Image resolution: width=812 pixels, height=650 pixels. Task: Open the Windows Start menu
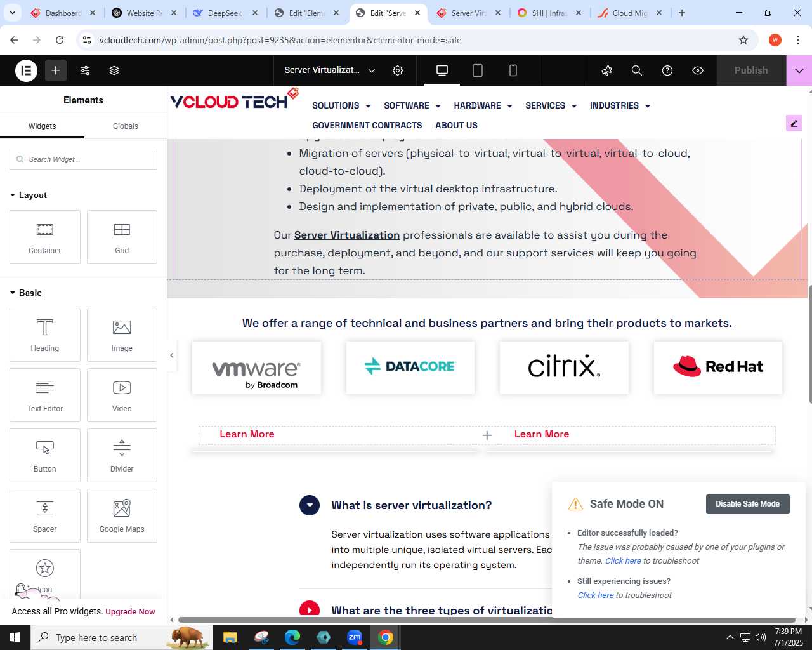coord(15,637)
